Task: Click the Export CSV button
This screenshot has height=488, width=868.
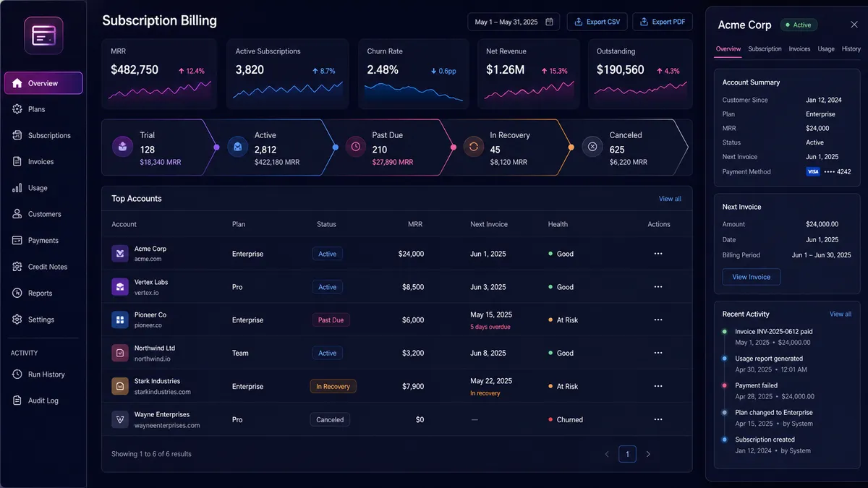Action: [597, 22]
